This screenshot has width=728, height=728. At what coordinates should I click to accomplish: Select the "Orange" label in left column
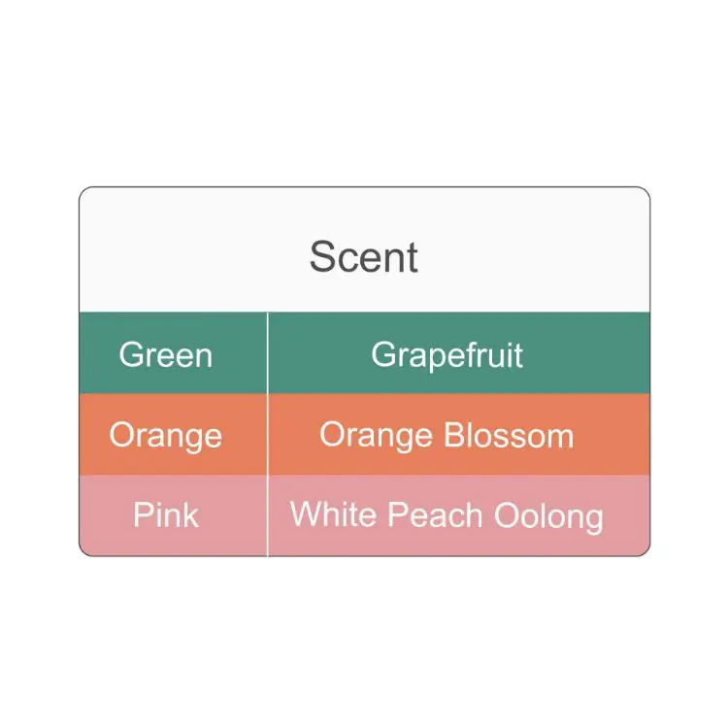point(165,435)
